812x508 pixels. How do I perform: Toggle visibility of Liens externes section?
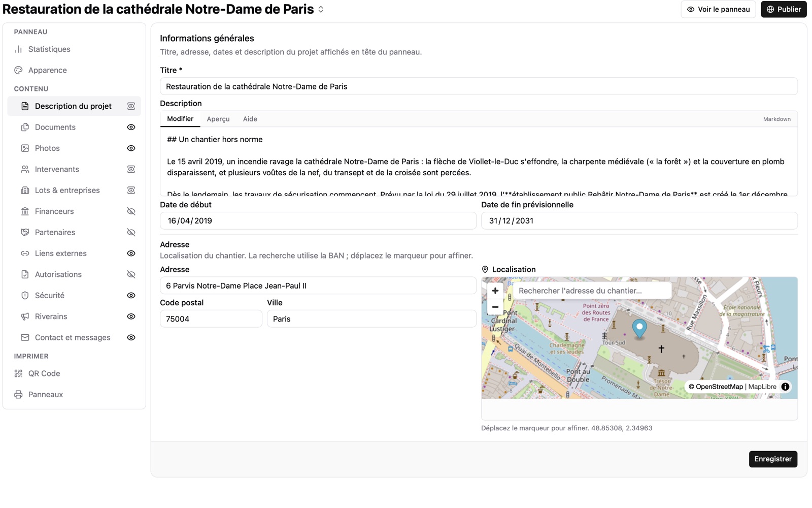[x=131, y=253]
